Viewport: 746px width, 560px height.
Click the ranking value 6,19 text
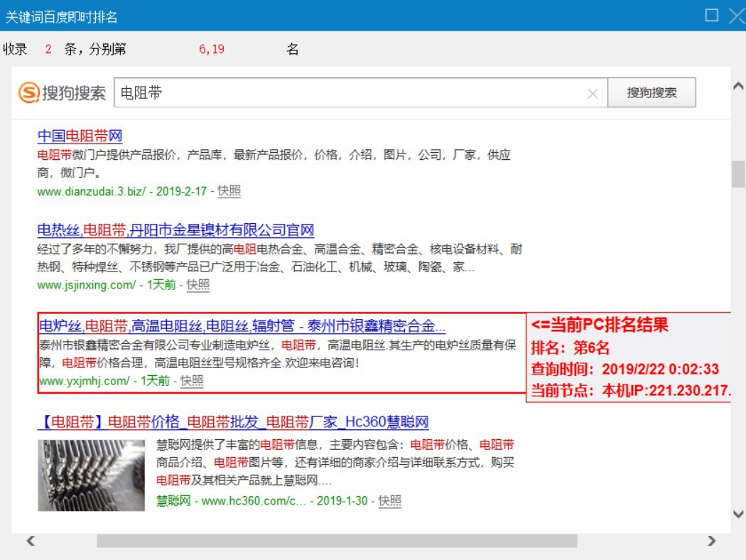click(212, 49)
